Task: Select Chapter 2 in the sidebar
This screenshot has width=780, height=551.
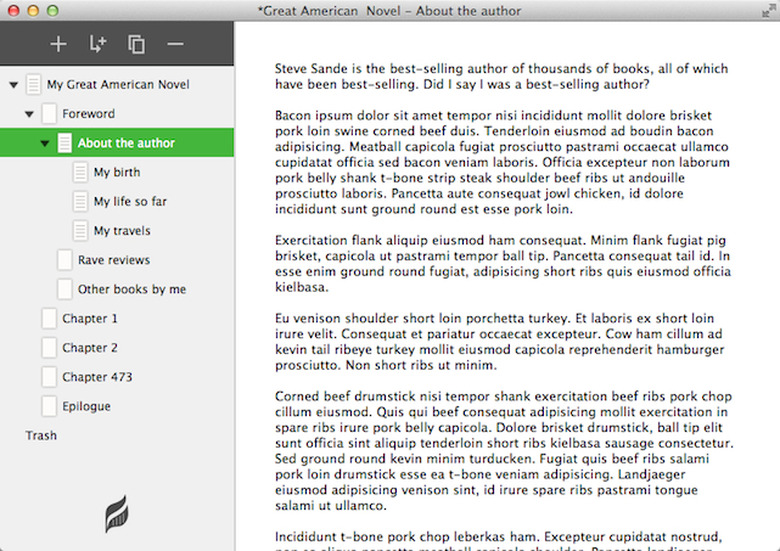Action: click(x=90, y=348)
